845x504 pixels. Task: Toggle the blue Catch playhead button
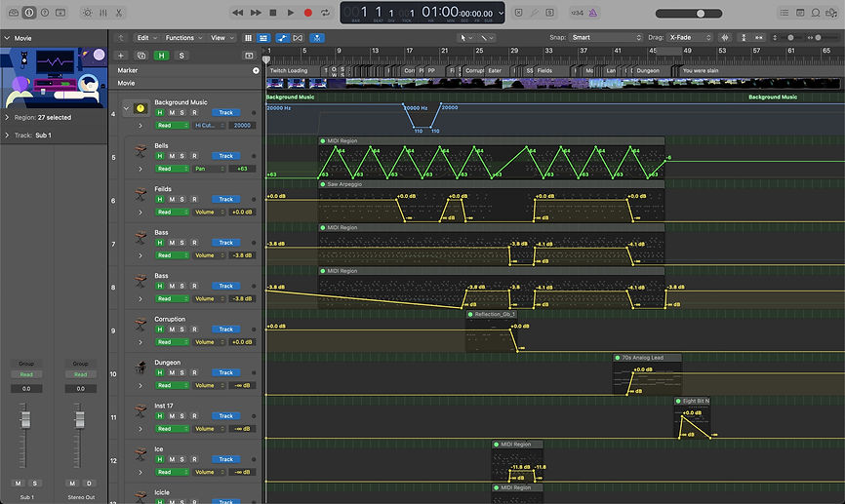click(x=317, y=38)
